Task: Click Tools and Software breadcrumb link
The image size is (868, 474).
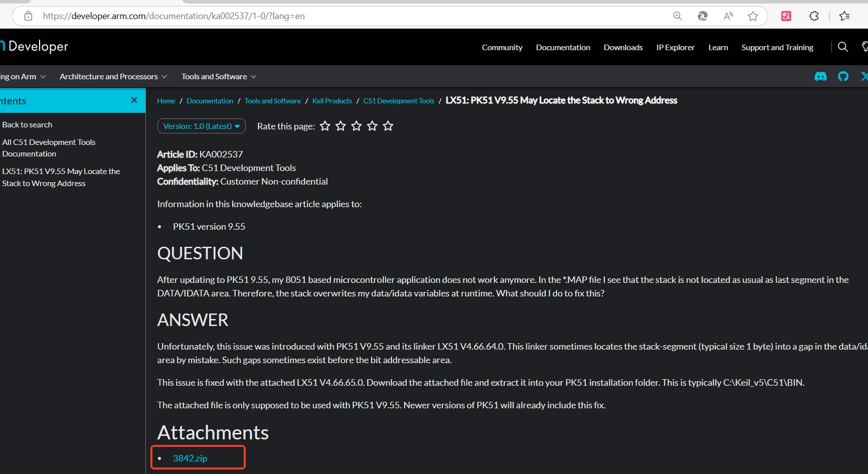Action: click(x=273, y=101)
